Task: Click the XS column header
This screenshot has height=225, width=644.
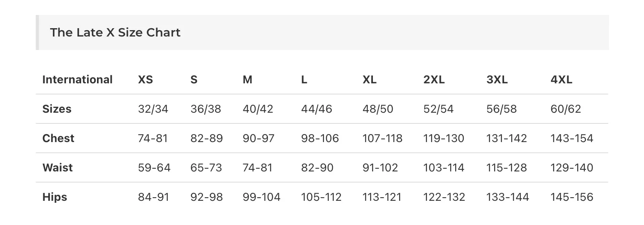Action: (x=145, y=80)
